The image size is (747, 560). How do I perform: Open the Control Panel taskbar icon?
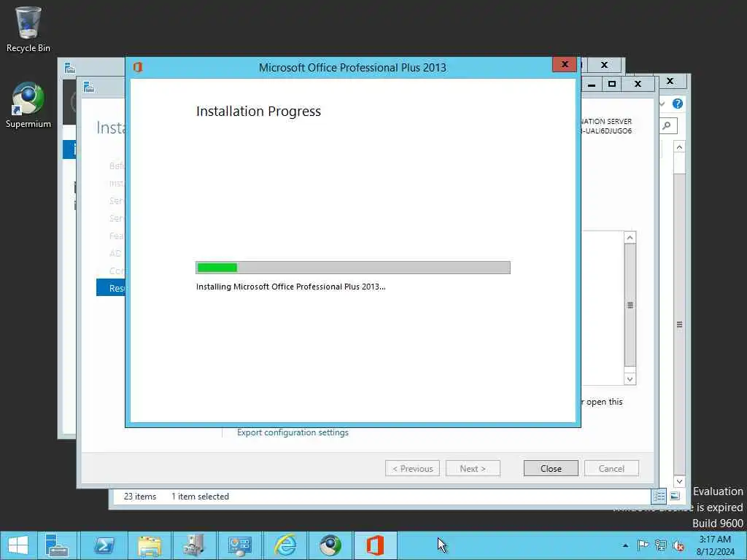239,545
